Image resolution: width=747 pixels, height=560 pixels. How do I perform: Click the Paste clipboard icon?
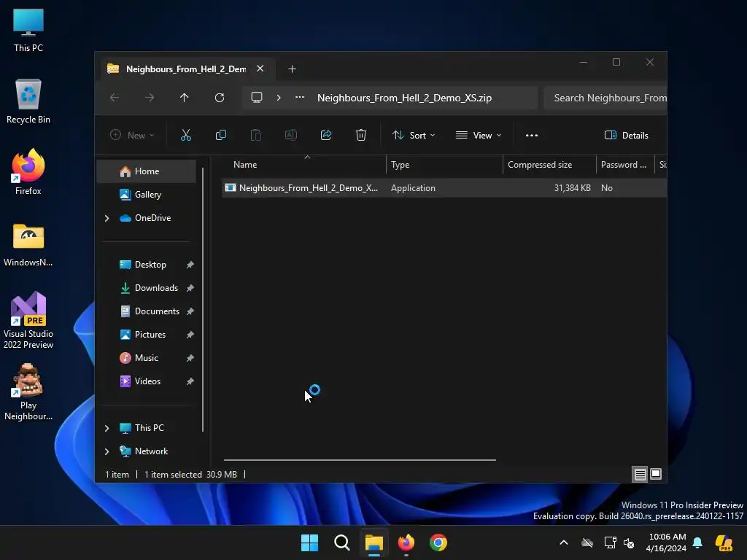coord(256,135)
